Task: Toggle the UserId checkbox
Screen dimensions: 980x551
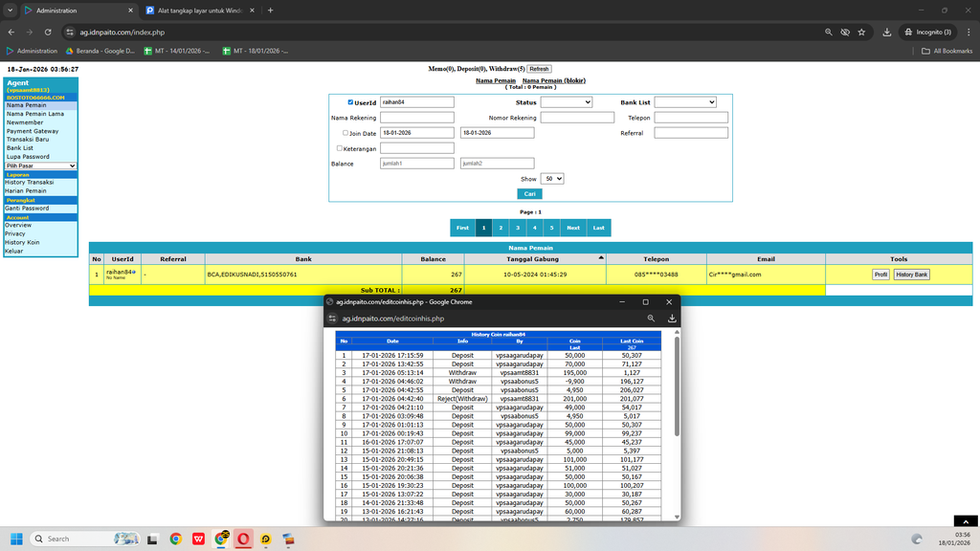Action: (x=350, y=101)
